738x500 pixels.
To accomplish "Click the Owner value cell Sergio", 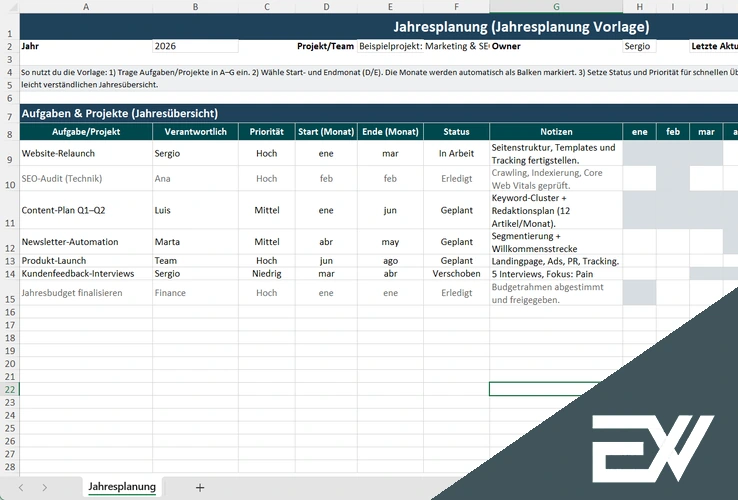I will (x=637, y=46).
